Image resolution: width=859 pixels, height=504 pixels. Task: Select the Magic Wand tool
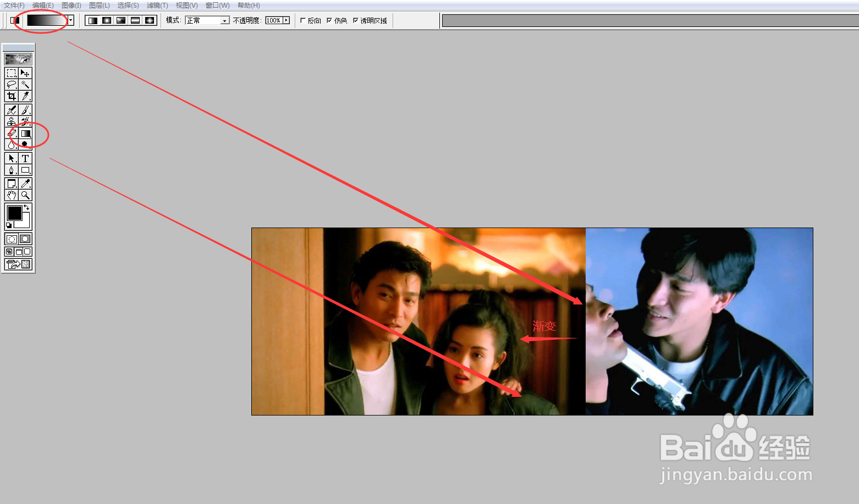[x=25, y=85]
